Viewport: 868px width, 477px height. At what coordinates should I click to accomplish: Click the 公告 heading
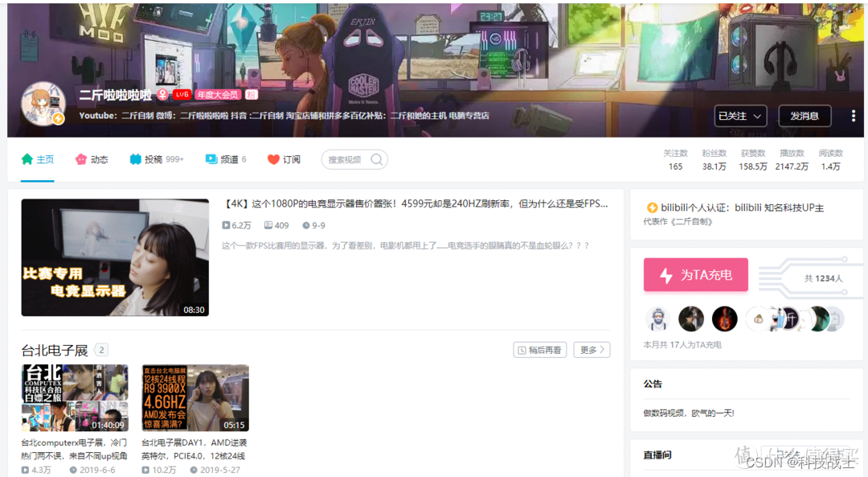pos(653,384)
